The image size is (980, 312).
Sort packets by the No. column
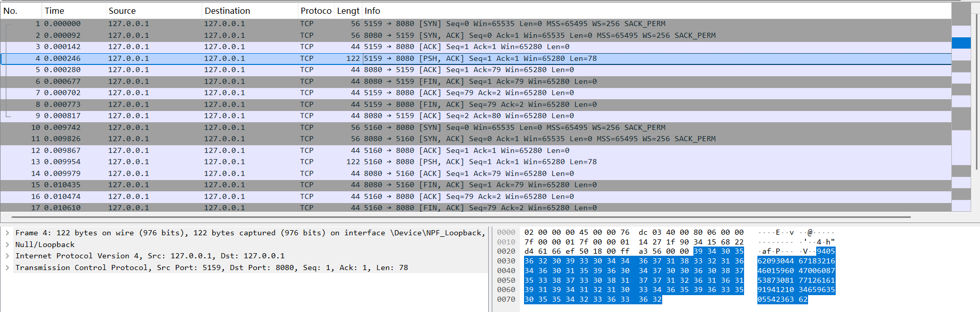20,11
